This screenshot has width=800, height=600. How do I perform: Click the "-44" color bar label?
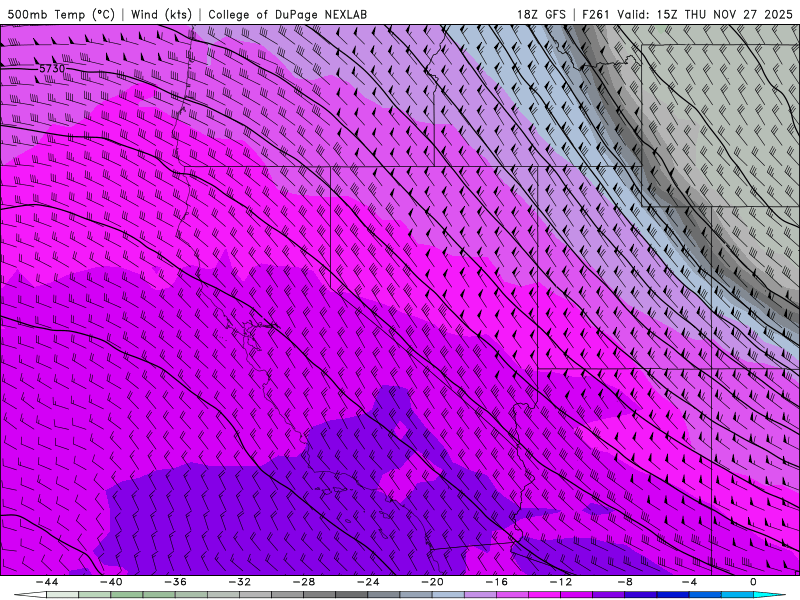coord(47,582)
